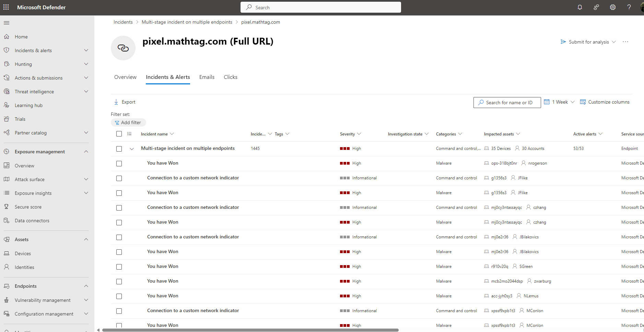Open Active alerts column dropdown
This screenshot has height=332, width=644.
[600, 134]
